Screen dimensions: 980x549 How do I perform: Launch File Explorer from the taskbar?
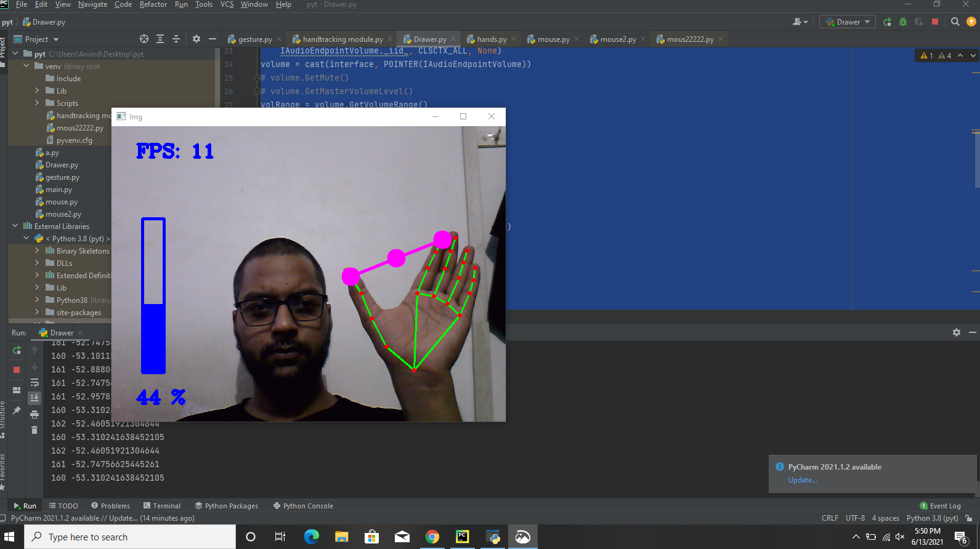click(x=342, y=537)
